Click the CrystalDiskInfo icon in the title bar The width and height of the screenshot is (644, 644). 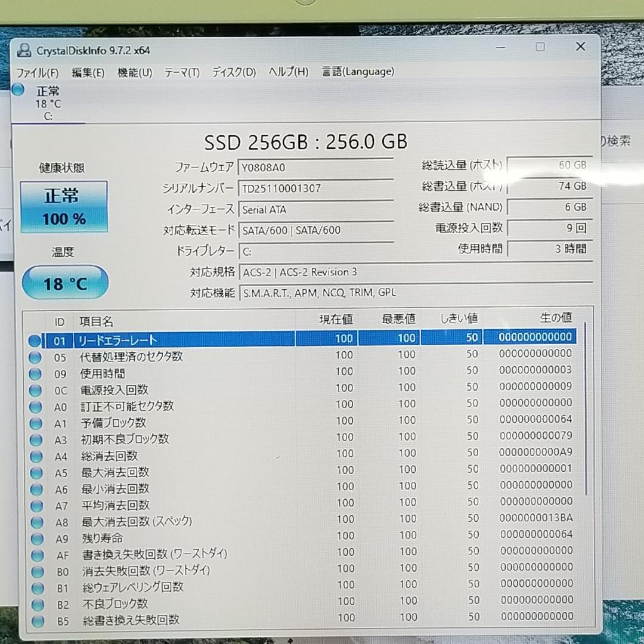24,51
